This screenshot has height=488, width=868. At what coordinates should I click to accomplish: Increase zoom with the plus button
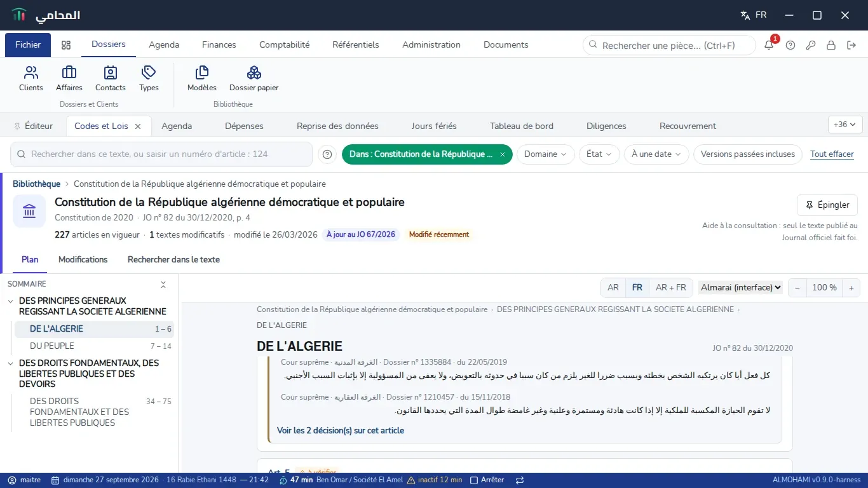(851, 287)
